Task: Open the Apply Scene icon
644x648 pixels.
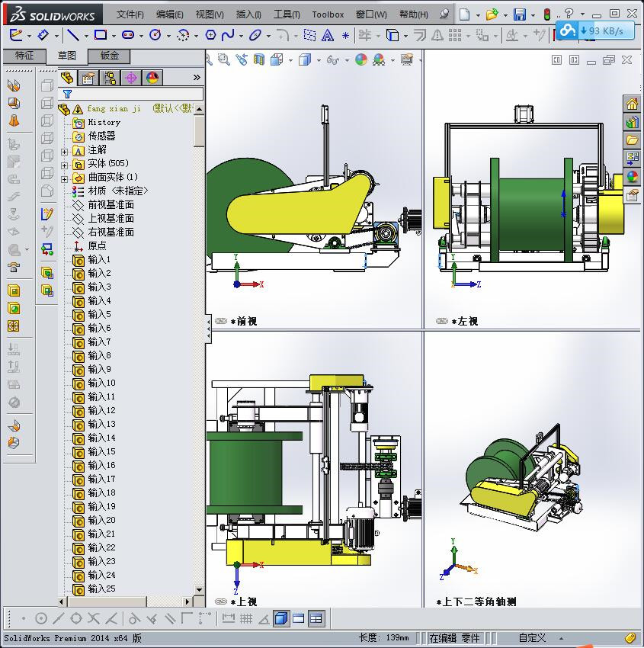Action: pyautogui.click(x=379, y=60)
